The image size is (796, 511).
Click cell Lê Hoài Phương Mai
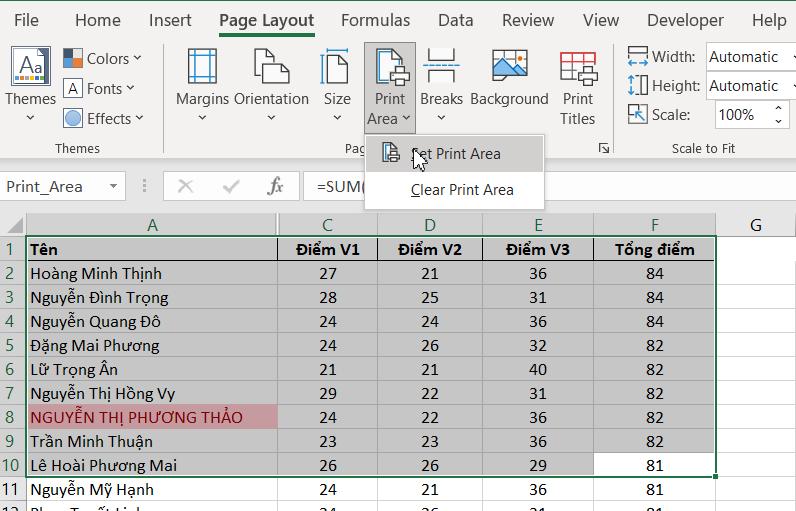[x=152, y=465]
